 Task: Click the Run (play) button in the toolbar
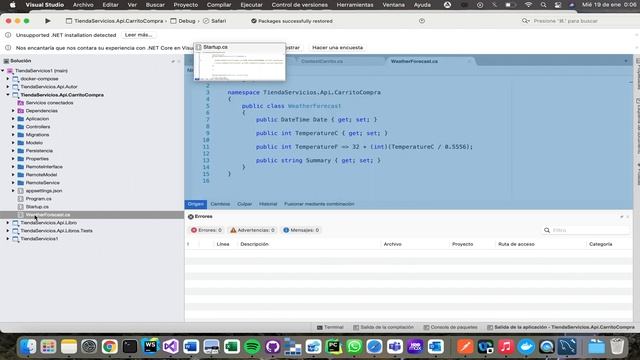[48, 21]
